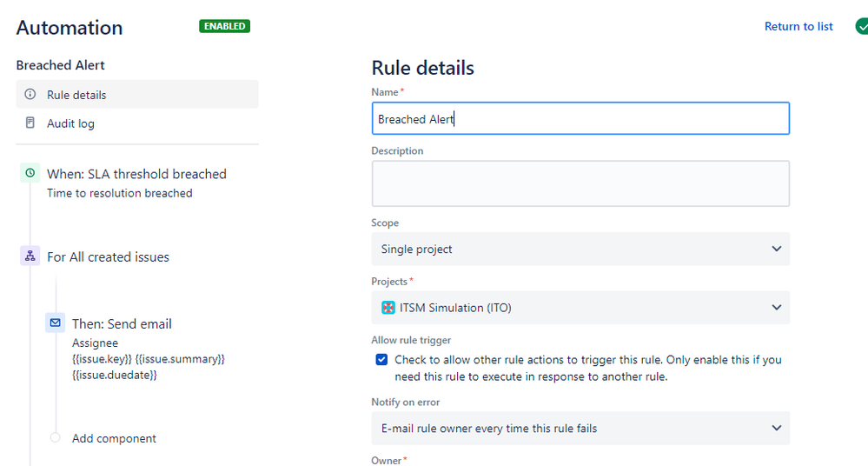Click the Breached Alert rule title in sidebar
This screenshot has width=868, height=466.
tap(60, 65)
